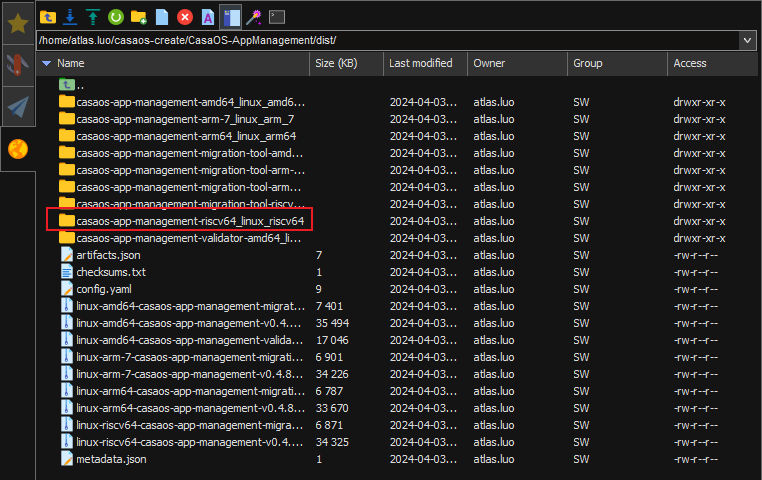
Task: Select folder casaos-app-management-validator-amd64_li...
Action: tap(189, 239)
